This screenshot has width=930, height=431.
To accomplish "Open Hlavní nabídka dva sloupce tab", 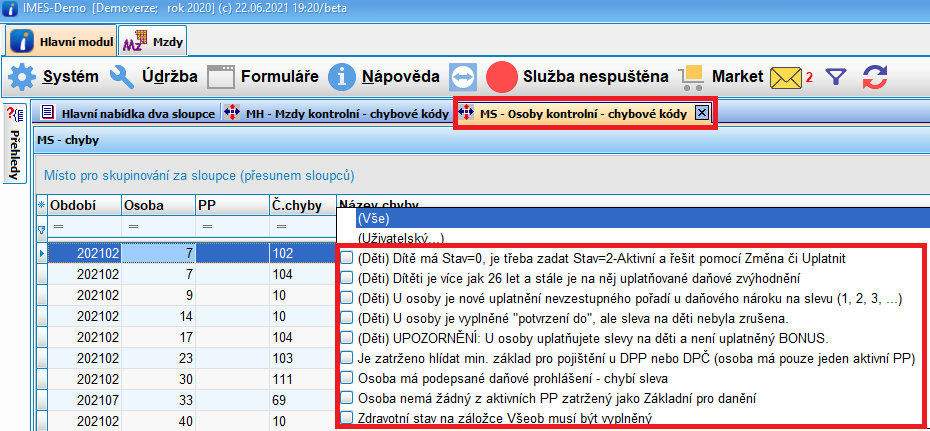I will [128, 113].
